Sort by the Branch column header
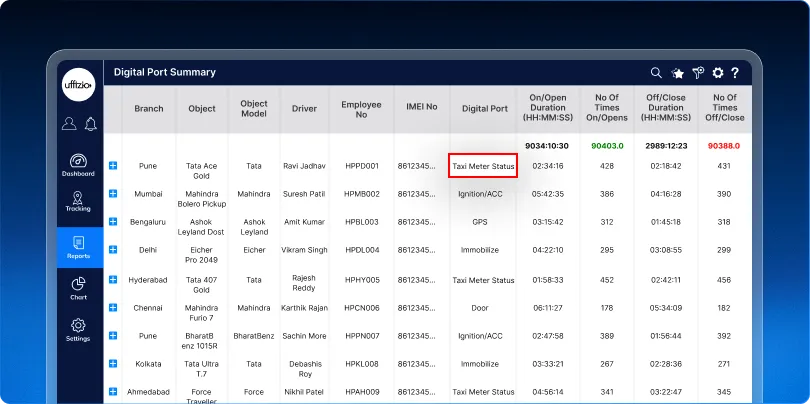The width and height of the screenshot is (810, 404). pyautogui.click(x=149, y=108)
